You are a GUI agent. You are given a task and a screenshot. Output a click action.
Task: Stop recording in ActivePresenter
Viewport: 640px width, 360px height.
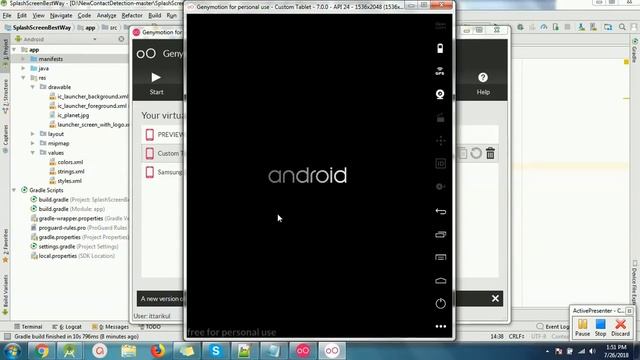(600, 328)
